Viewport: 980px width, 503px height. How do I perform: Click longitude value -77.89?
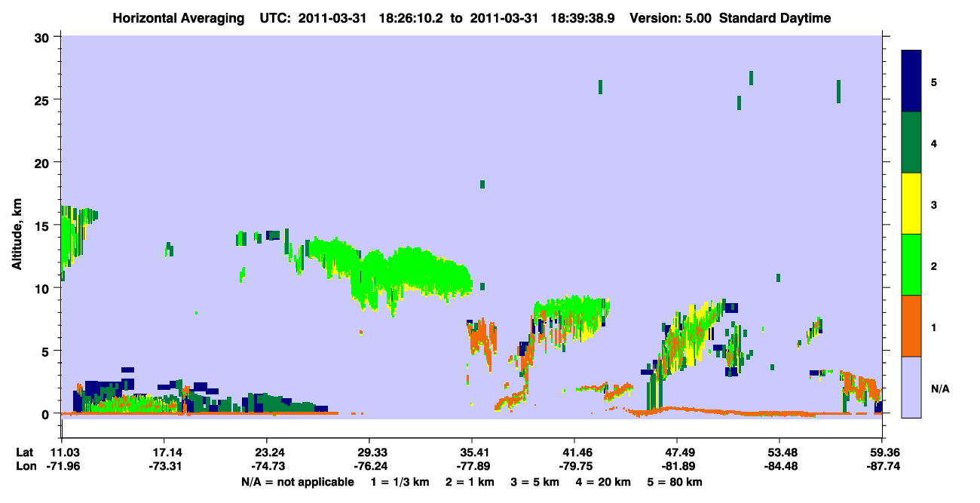(472, 466)
